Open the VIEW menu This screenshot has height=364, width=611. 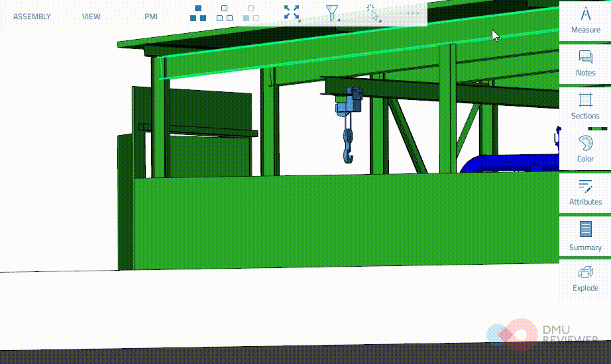pos(91,17)
